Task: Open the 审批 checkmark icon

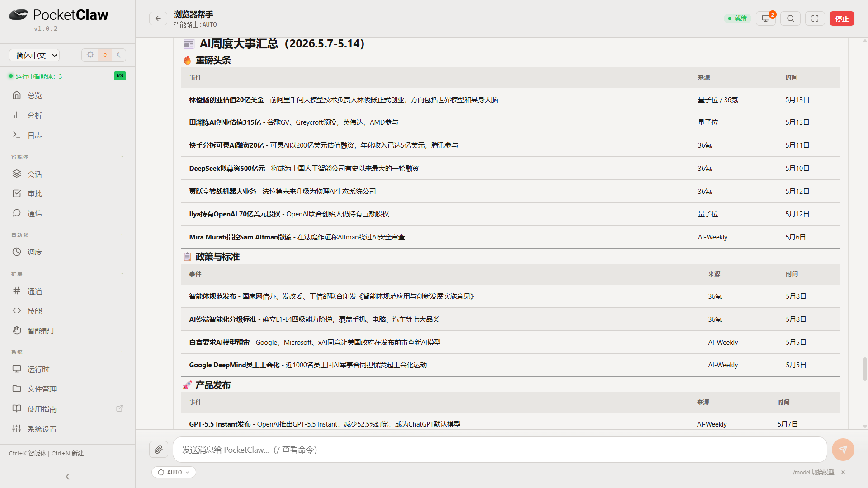Action: tap(17, 193)
